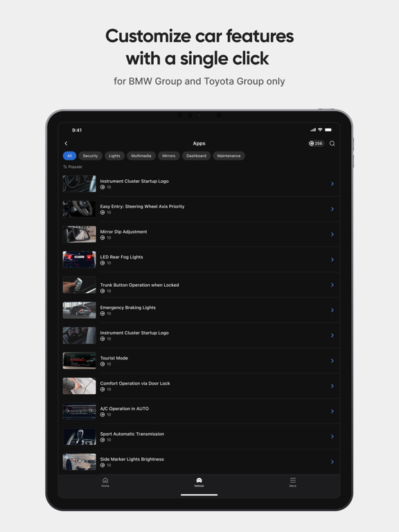Screen dimensions: 399x532
Task: Go back using the left arrow icon
Action: pyautogui.click(x=66, y=143)
